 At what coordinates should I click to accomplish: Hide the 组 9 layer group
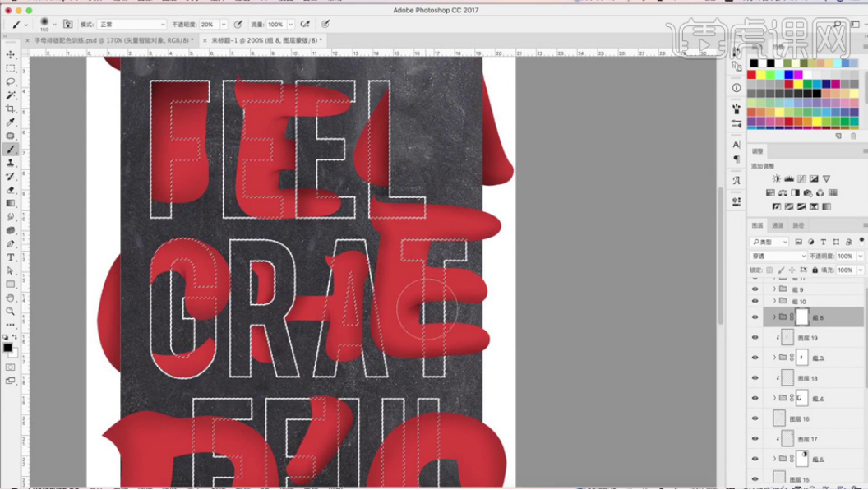click(x=755, y=289)
